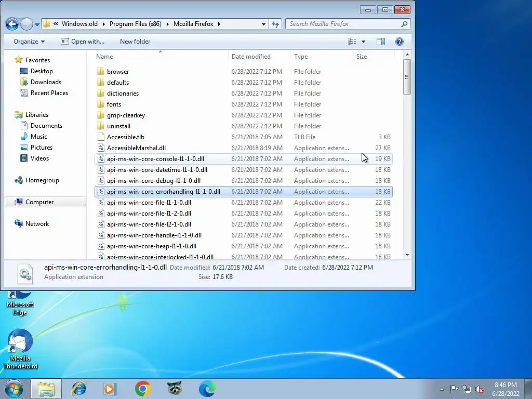Screen dimensions: 532x399
Task: Click the Forward navigation arrow
Action: click(x=26, y=24)
